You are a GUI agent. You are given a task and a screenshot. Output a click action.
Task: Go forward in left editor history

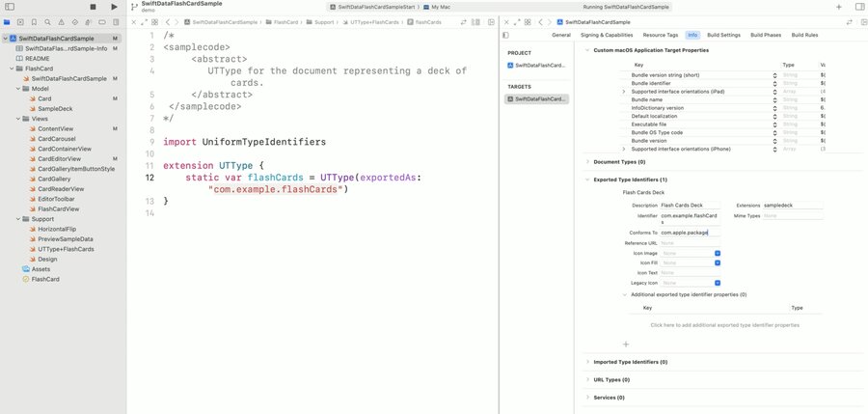pyautogui.click(x=176, y=22)
